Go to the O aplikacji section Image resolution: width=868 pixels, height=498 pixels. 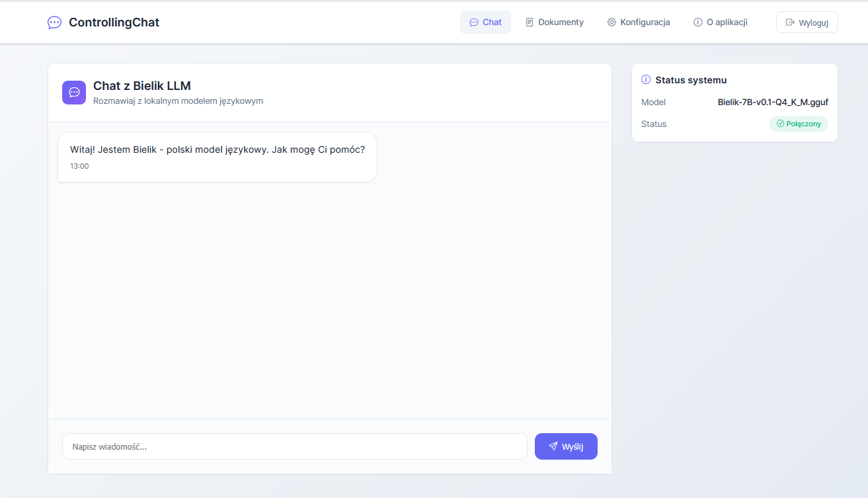click(x=721, y=22)
